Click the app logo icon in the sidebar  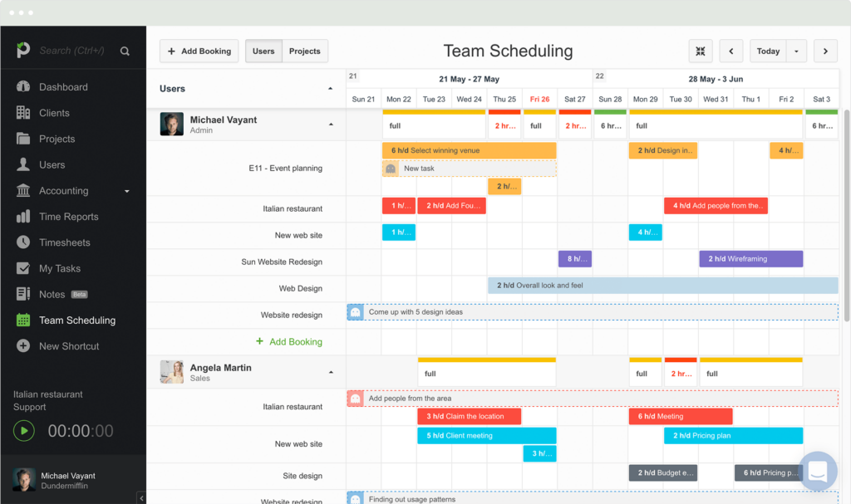coord(22,50)
